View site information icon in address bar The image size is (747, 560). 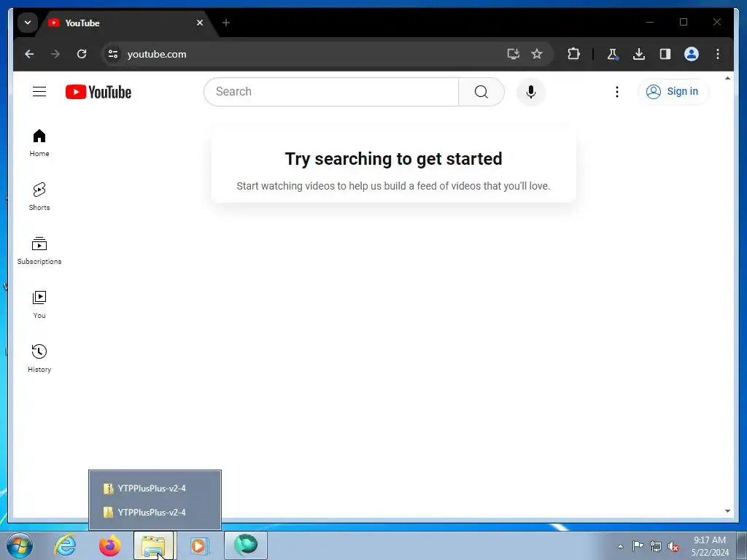click(113, 54)
